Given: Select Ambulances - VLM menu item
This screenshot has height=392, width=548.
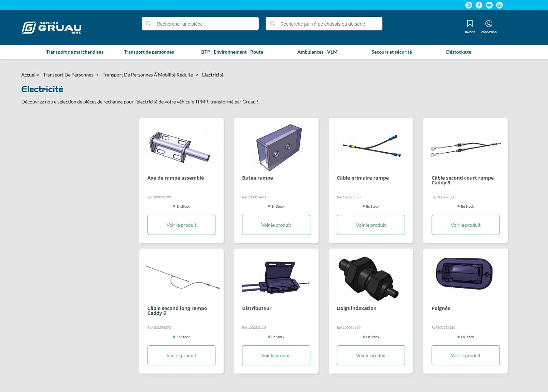Looking at the screenshot, I should click(317, 52).
